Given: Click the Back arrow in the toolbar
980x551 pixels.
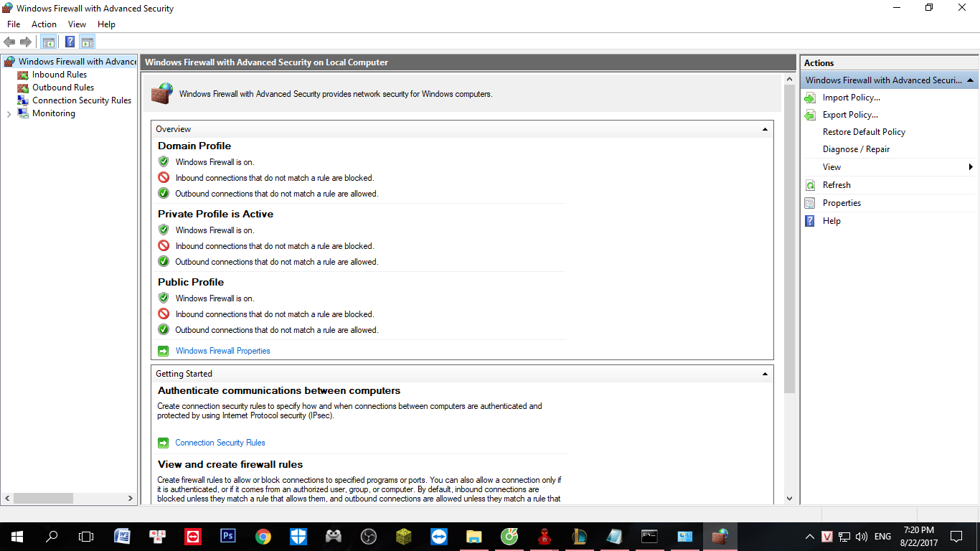Looking at the screenshot, I should (9, 42).
